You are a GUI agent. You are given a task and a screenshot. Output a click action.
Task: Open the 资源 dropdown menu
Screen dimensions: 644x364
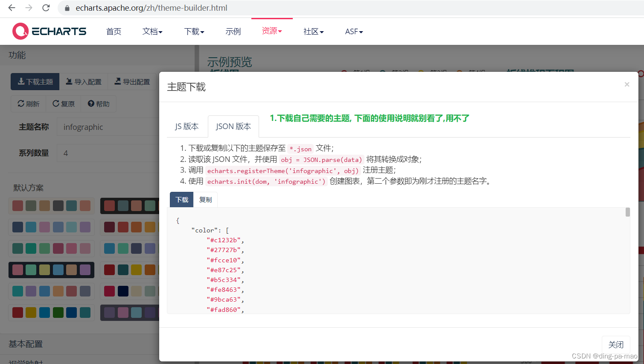(x=271, y=31)
